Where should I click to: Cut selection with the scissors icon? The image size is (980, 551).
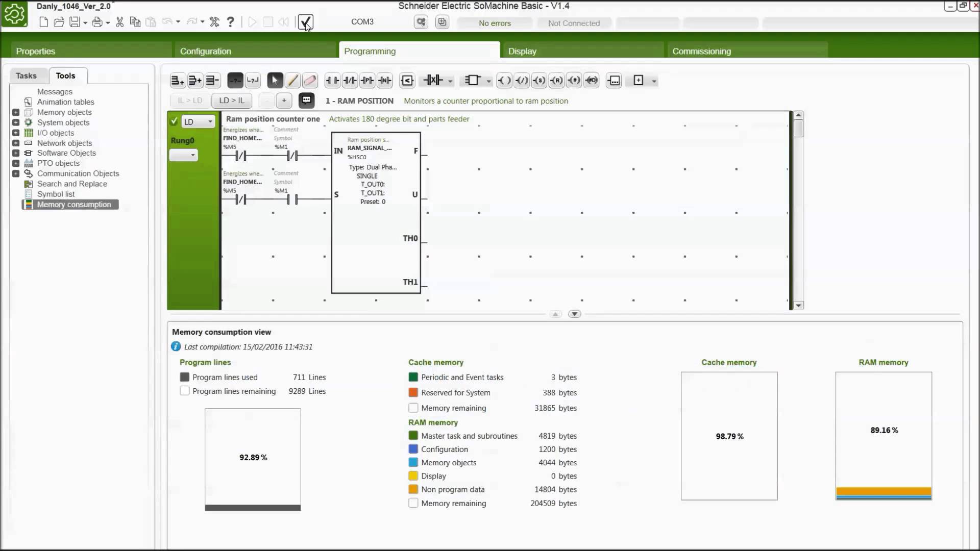[120, 22]
